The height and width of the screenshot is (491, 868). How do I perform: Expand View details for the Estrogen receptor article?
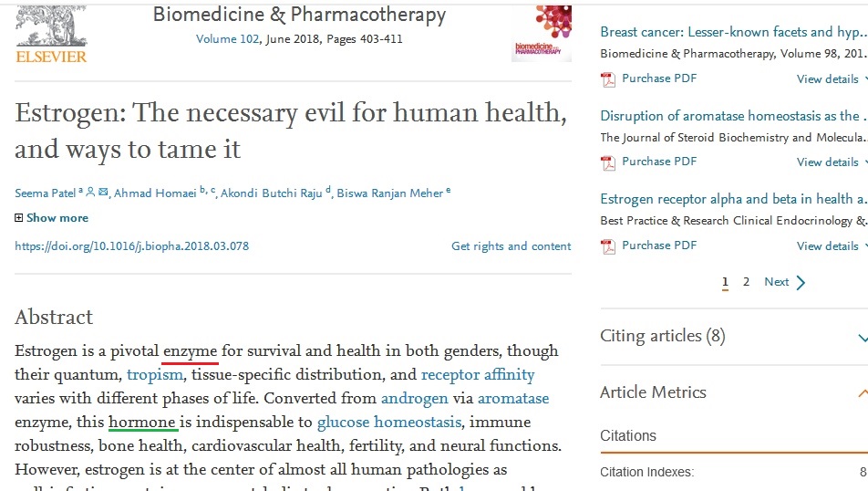click(x=831, y=245)
